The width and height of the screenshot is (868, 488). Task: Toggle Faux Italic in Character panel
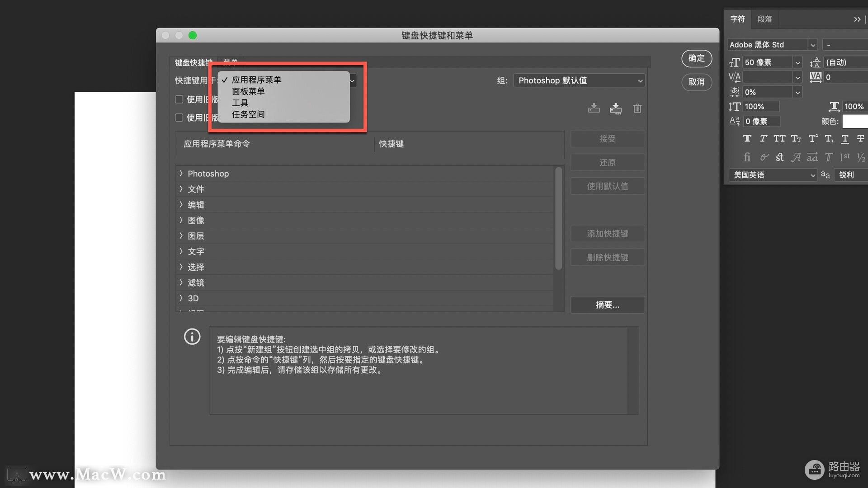pos(763,139)
